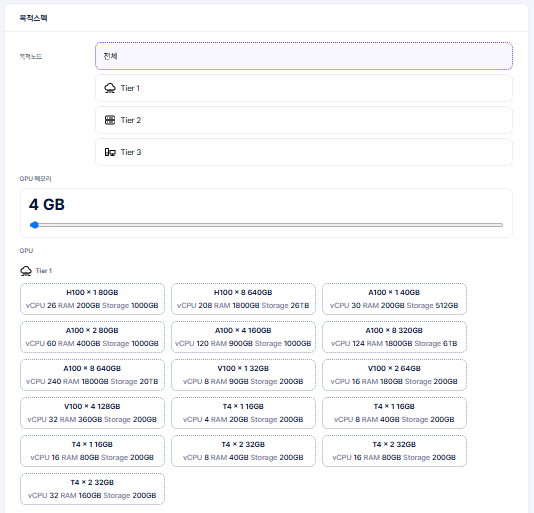Select A100 × 8 640GB with 20TB storage
Viewport: 534px width, 513px height.
pyautogui.click(x=92, y=375)
